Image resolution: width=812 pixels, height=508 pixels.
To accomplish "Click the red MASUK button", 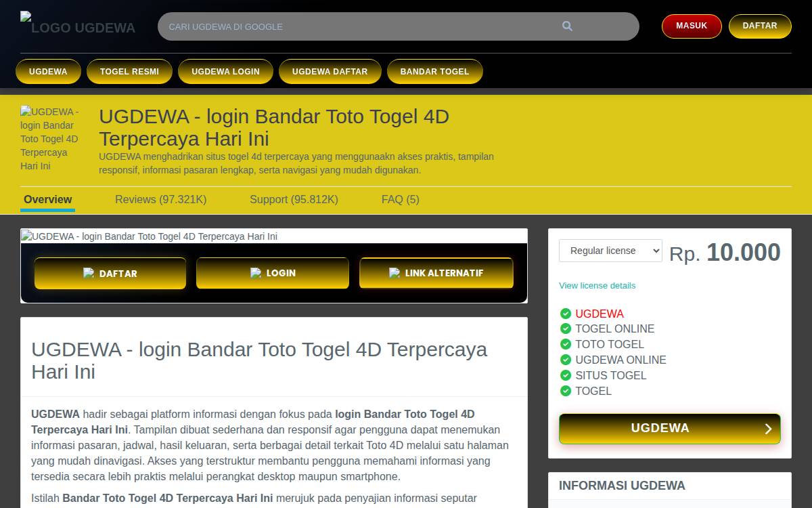I will [x=692, y=26].
